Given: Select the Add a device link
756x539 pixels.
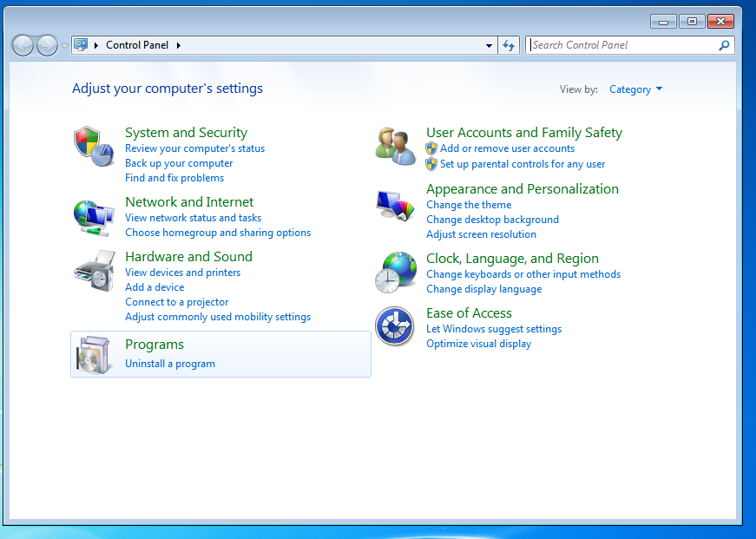Looking at the screenshot, I should [154, 287].
